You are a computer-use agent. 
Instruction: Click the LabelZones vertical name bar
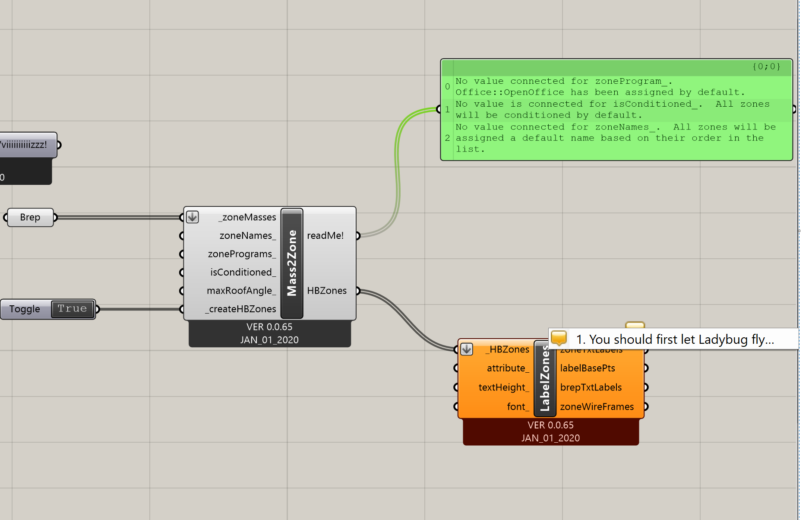click(x=545, y=378)
